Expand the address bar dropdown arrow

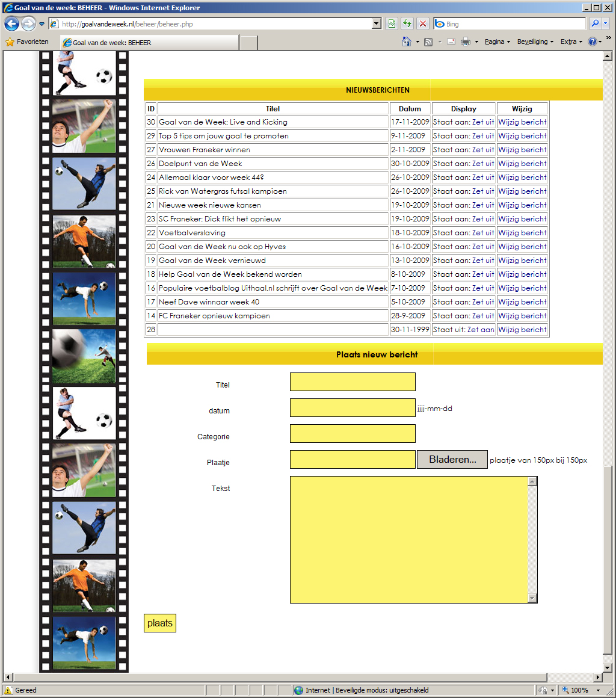point(377,24)
